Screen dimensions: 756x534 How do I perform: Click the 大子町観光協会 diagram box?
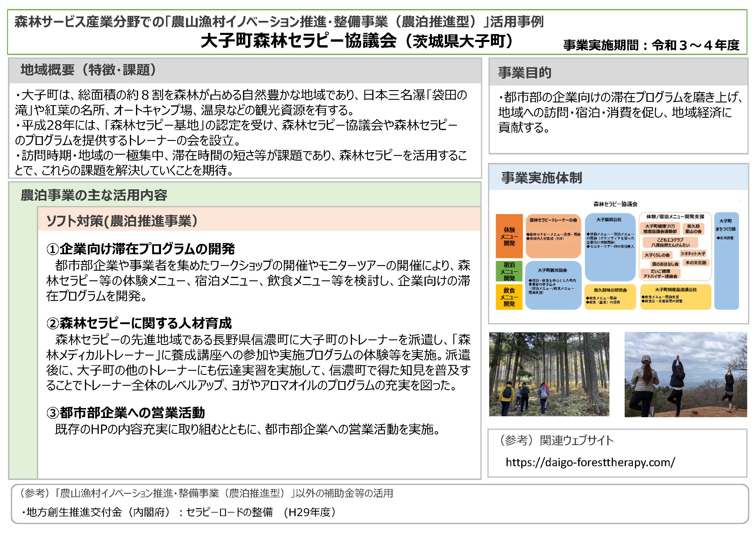pyautogui.click(x=553, y=285)
